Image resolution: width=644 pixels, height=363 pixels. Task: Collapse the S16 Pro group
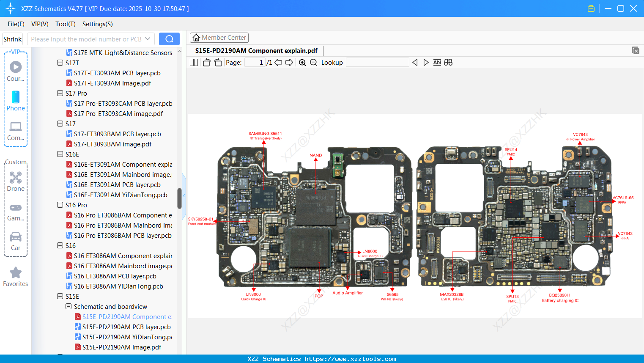click(x=60, y=205)
